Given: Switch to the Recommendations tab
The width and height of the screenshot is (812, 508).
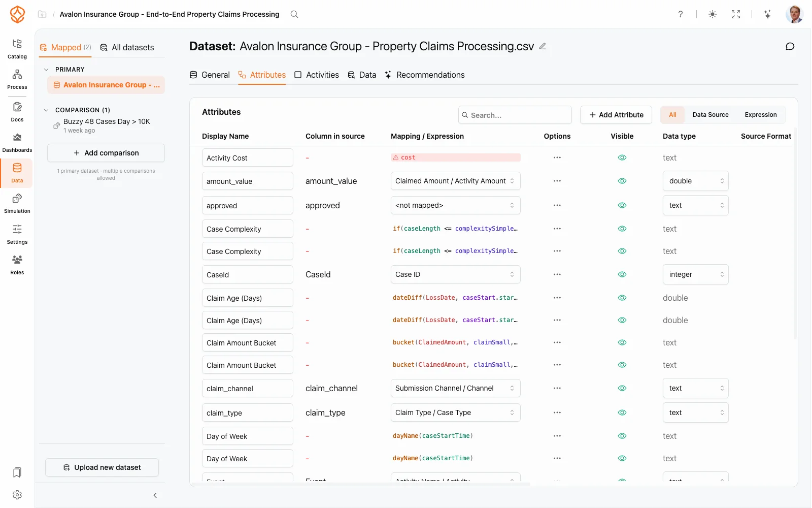Looking at the screenshot, I should click(424, 75).
